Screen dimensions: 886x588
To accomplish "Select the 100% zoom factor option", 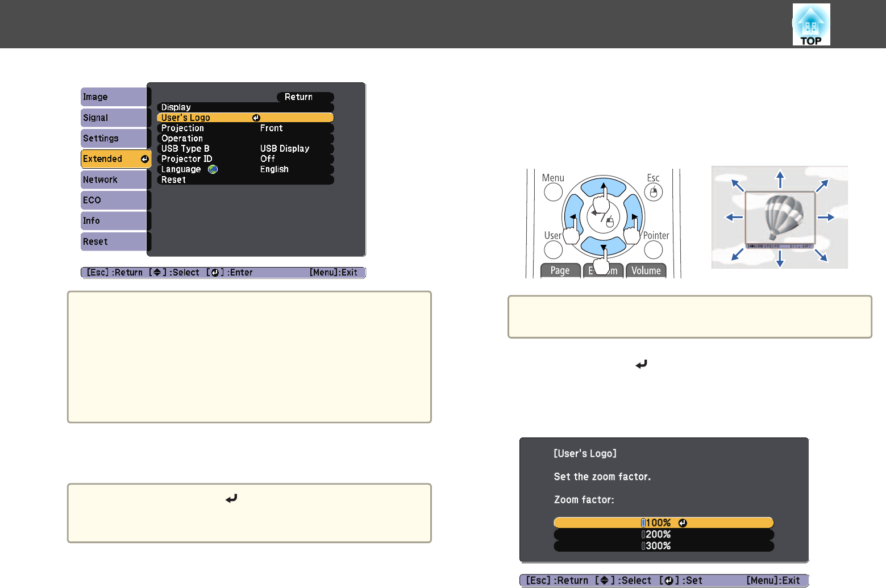I will pos(664,523).
